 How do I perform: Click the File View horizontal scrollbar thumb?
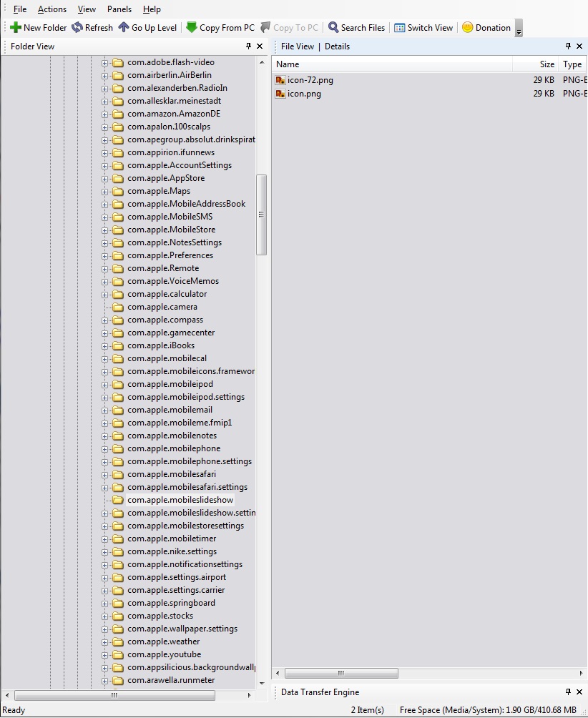pyautogui.click(x=341, y=673)
